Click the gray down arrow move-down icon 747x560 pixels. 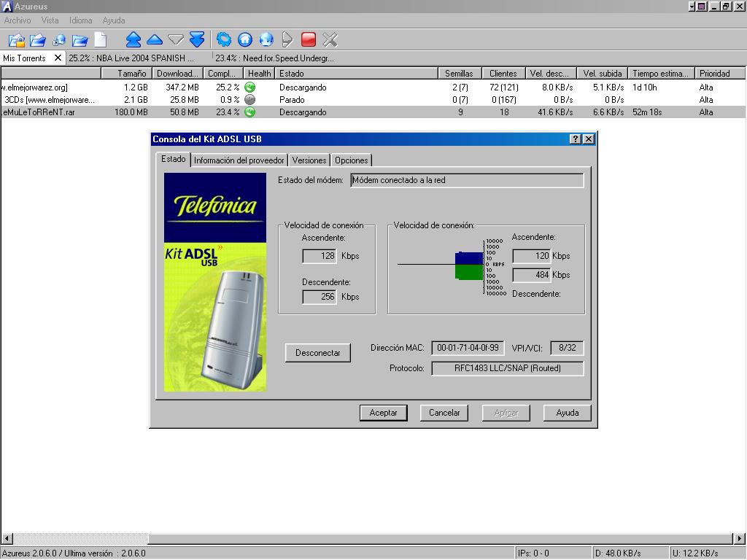pyautogui.click(x=176, y=39)
